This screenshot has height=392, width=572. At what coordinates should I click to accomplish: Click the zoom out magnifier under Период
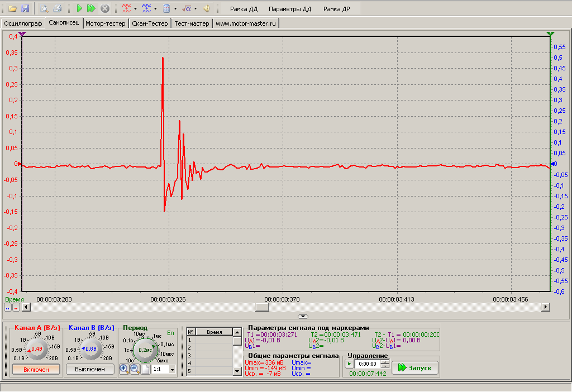point(135,369)
